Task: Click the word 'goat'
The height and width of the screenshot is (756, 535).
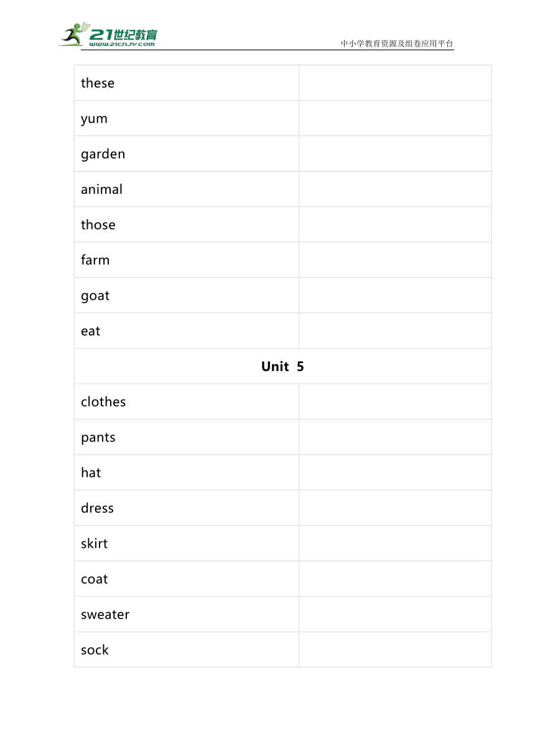Action: point(95,296)
